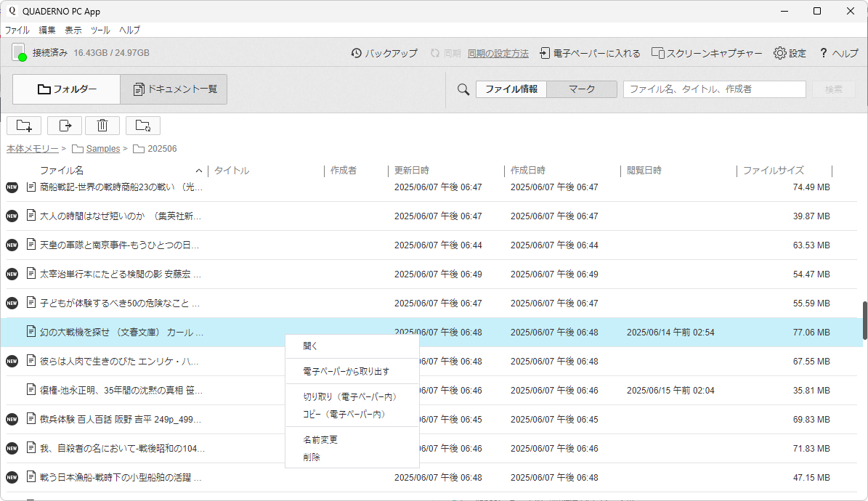Select 太宰治単行本にたどる検閲の影 file row
The height and width of the screenshot is (501, 868).
[x=431, y=274]
